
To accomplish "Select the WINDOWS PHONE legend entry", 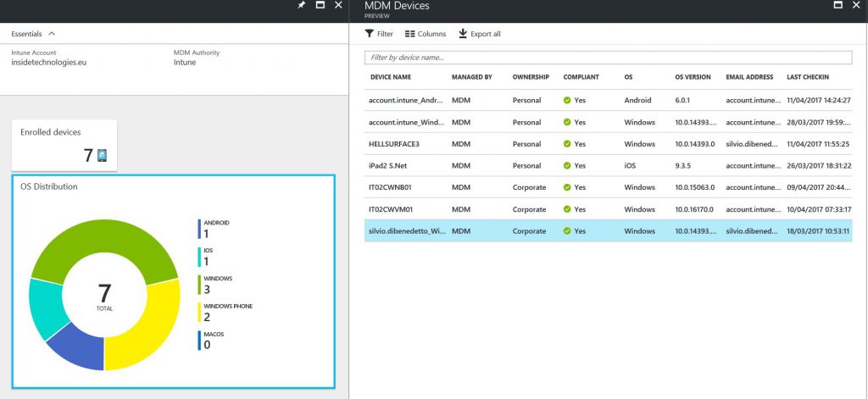I will 225,313.
